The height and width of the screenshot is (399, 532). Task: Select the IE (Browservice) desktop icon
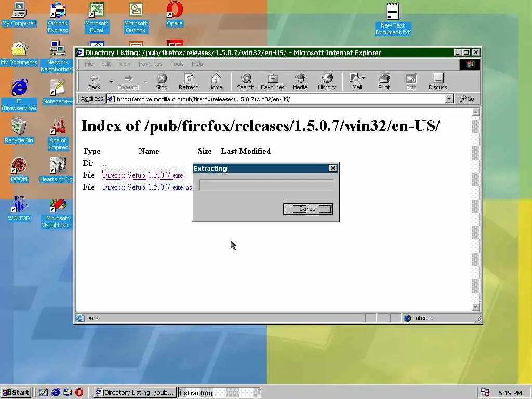pyautogui.click(x=19, y=96)
